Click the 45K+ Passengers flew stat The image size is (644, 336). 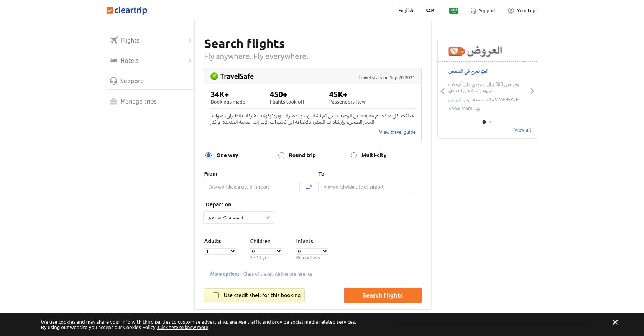[347, 97]
